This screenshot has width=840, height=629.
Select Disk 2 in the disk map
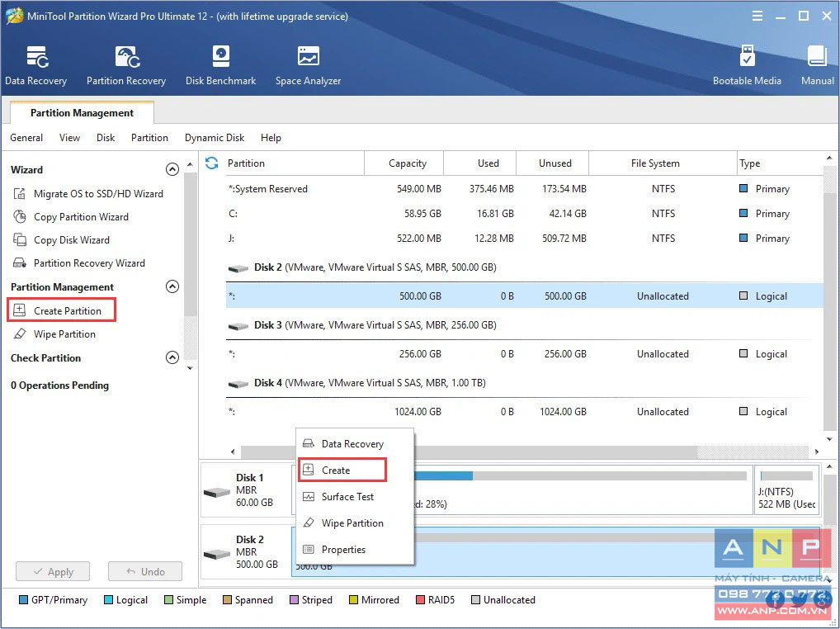[x=246, y=552]
